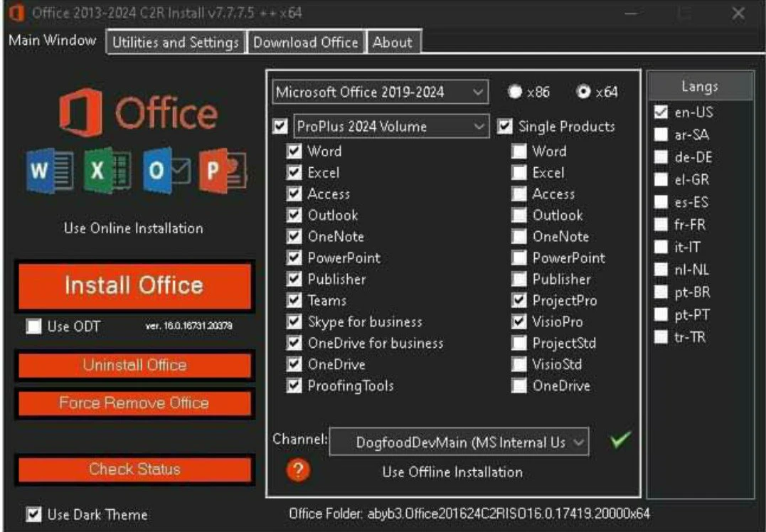Disable the Use Dark Theme checkbox
The width and height of the screenshot is (766, 532).
coord(33,514)
